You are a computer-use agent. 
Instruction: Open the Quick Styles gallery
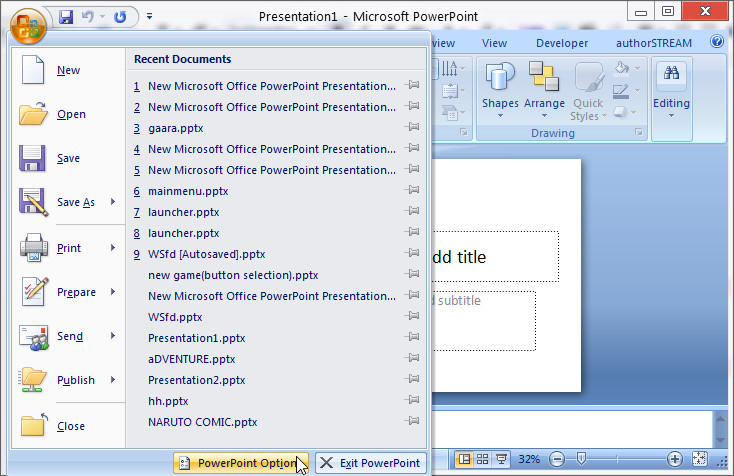588,90
